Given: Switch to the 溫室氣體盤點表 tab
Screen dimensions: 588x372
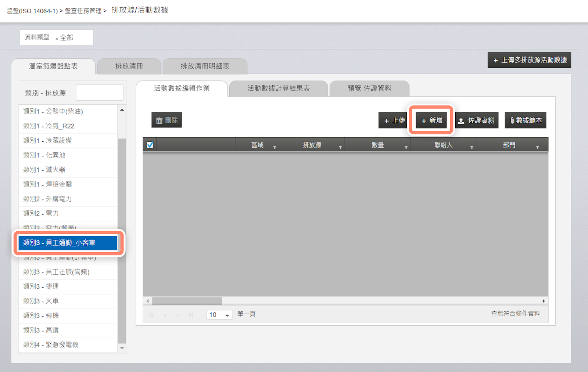Looking at the screenshot, I should pos(53,66).
